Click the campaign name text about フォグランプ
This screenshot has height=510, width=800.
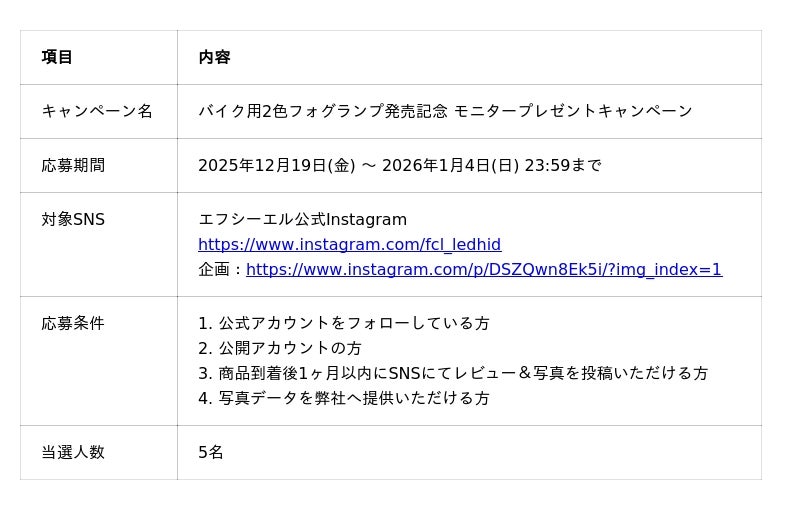(x=445, y=111)
